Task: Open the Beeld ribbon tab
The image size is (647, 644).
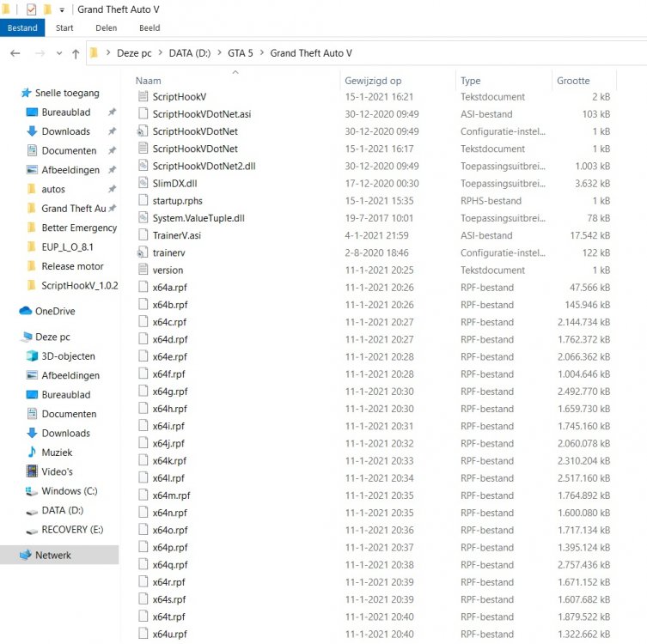Action: coord(150,28)
